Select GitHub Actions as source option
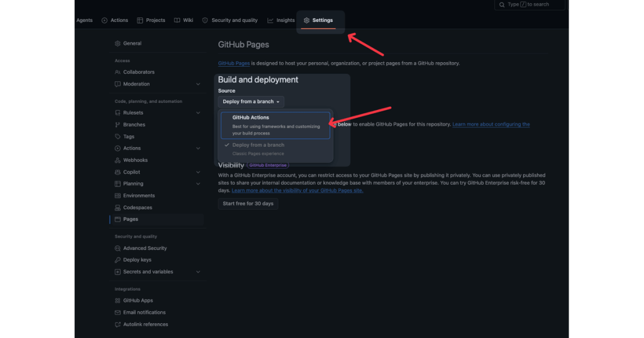644x338 pixels. pyautogui.click(x=275, y=125)
